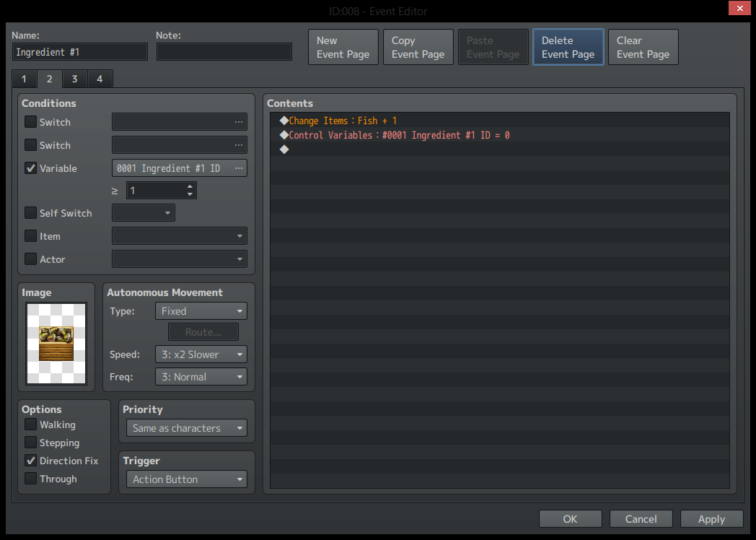Image resolution: width=756 pixels, height=540 pixels.
Task: Select the Change Items Fish command
Action: (x=500, y=121)
